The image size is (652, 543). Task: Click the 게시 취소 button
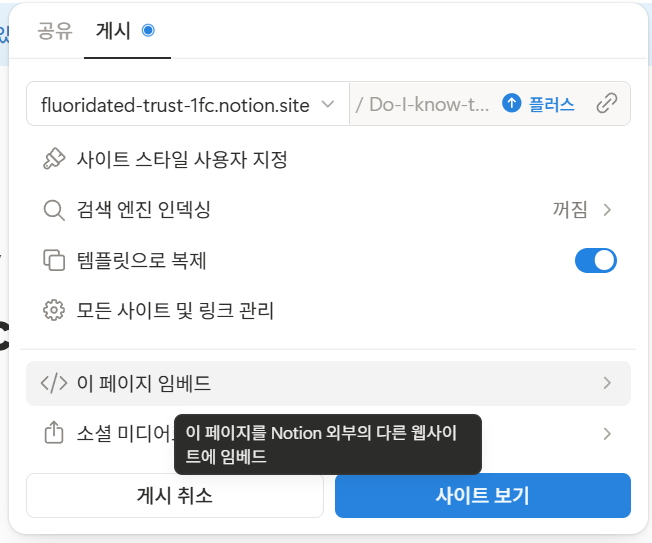[175, 496]
